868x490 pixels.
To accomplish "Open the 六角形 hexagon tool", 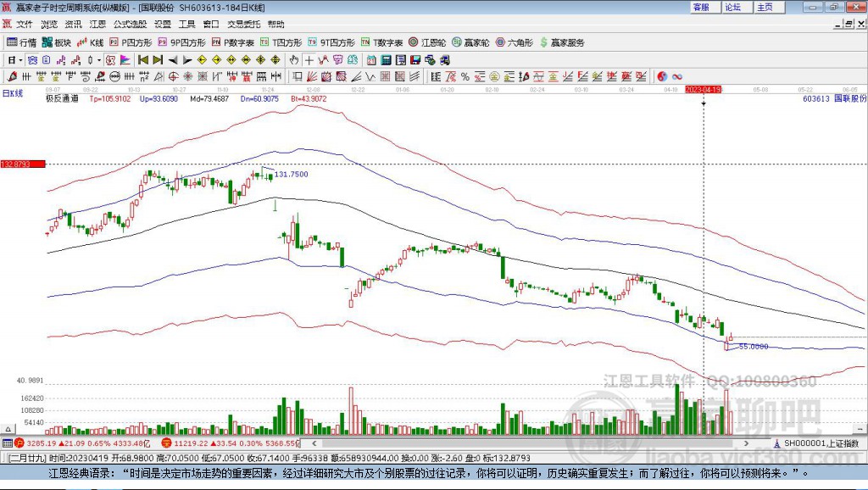I will tap(515, 42).
